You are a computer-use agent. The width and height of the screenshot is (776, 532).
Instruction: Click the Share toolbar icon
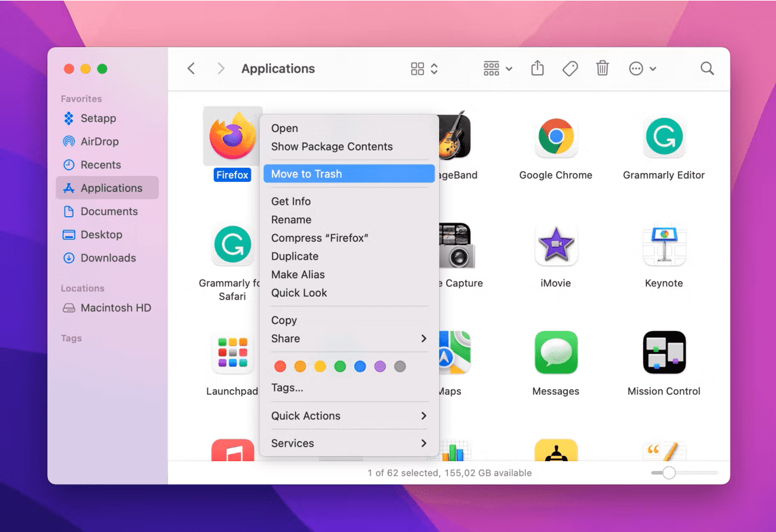click(537, 68)
